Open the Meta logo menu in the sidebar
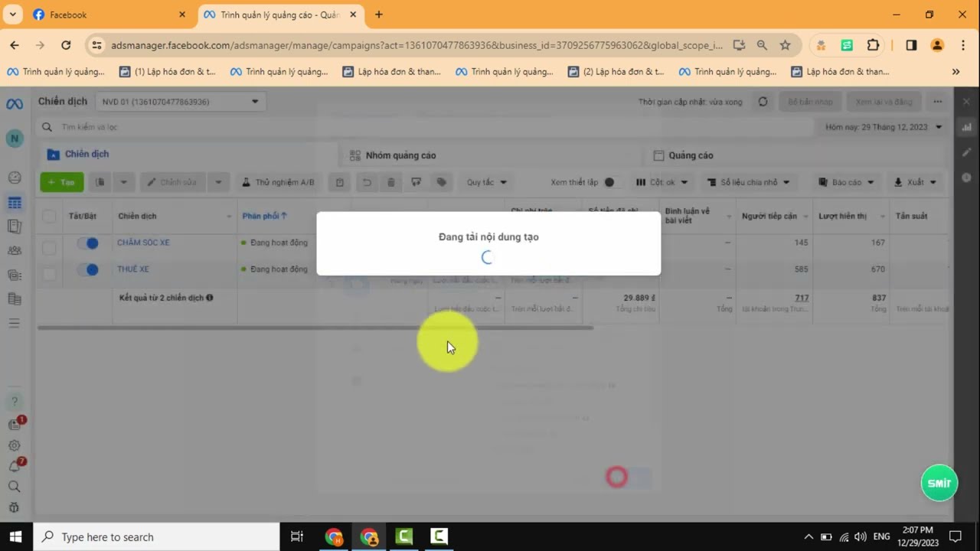Image resolution: width=980 pixels, height=551 pixels. [x=14, y=104]
